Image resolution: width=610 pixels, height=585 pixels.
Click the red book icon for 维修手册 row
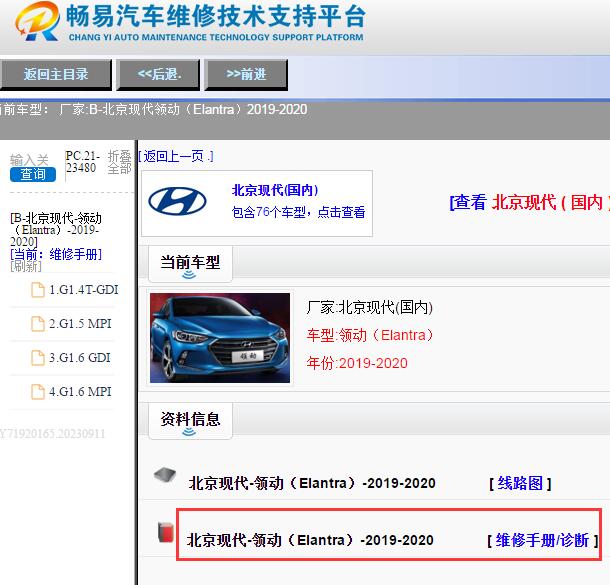[x=166, y=532]
